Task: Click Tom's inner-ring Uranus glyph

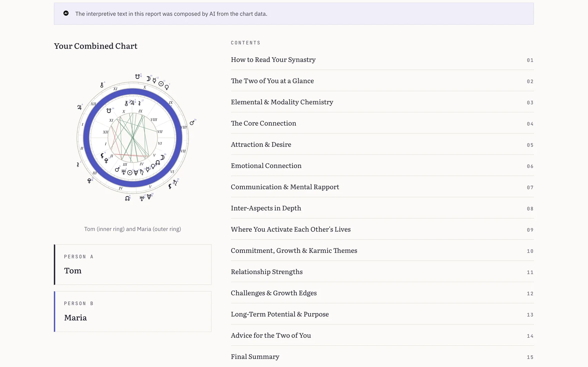Action: tap(123, 172)
